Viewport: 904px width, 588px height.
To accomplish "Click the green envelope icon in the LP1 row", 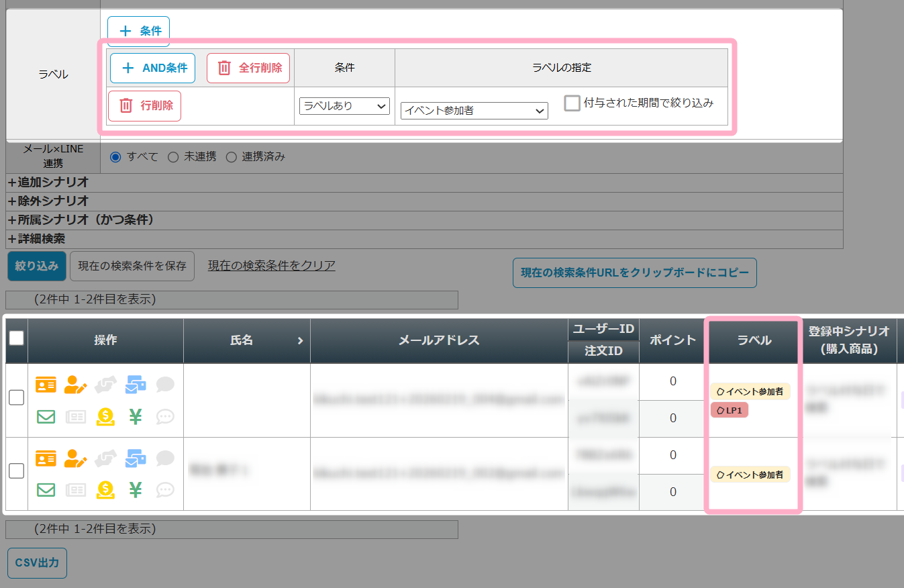I will tap(46, 417).
